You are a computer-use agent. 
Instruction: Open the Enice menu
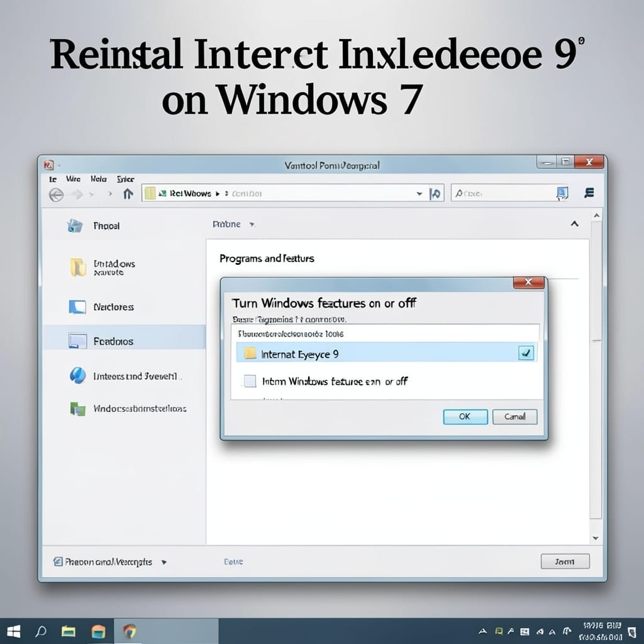pos(125,179)
